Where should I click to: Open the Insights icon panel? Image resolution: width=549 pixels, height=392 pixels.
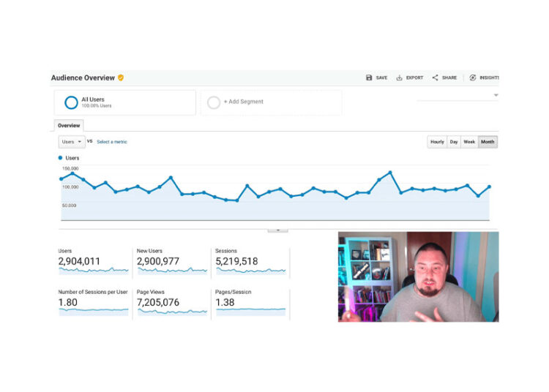[x=473, y=78]
